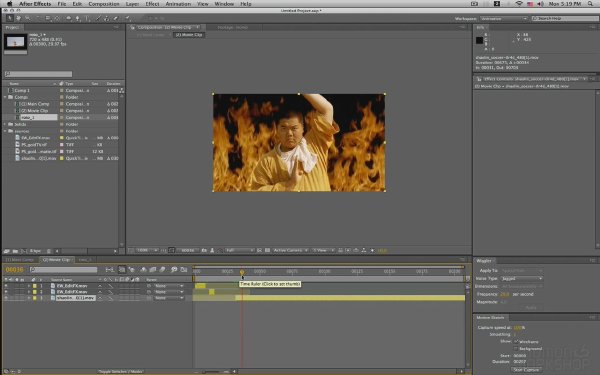Switch to the Footage (none) tab
The height and width of the screenshot is (375, 600).
point(233,28)
